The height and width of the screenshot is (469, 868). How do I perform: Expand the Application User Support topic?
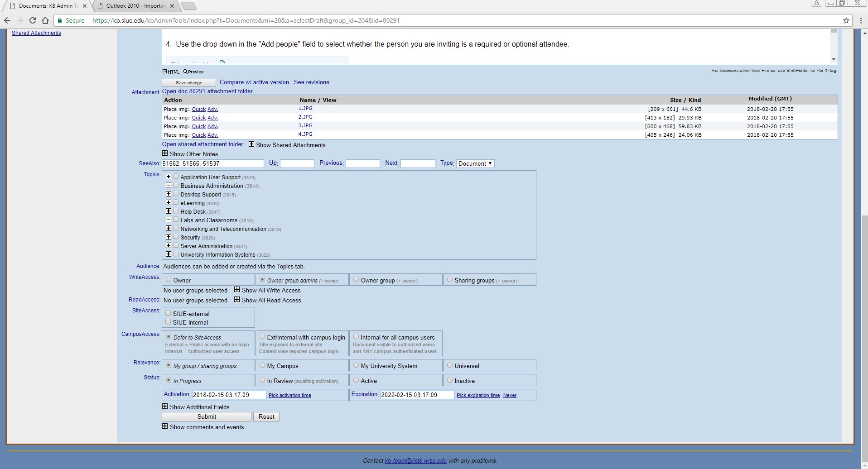pyautogui.click(x=169, y=177)
